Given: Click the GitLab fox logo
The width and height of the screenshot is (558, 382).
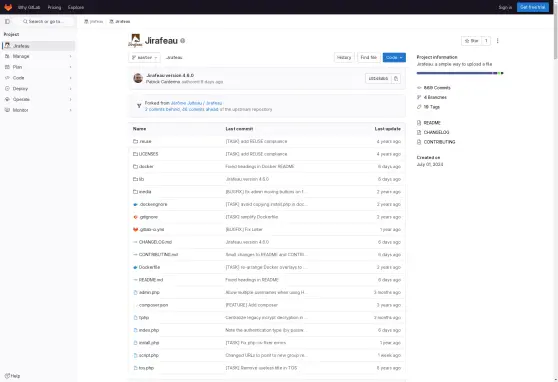Looking at the screenshot, I should click(x=8, y=7).
